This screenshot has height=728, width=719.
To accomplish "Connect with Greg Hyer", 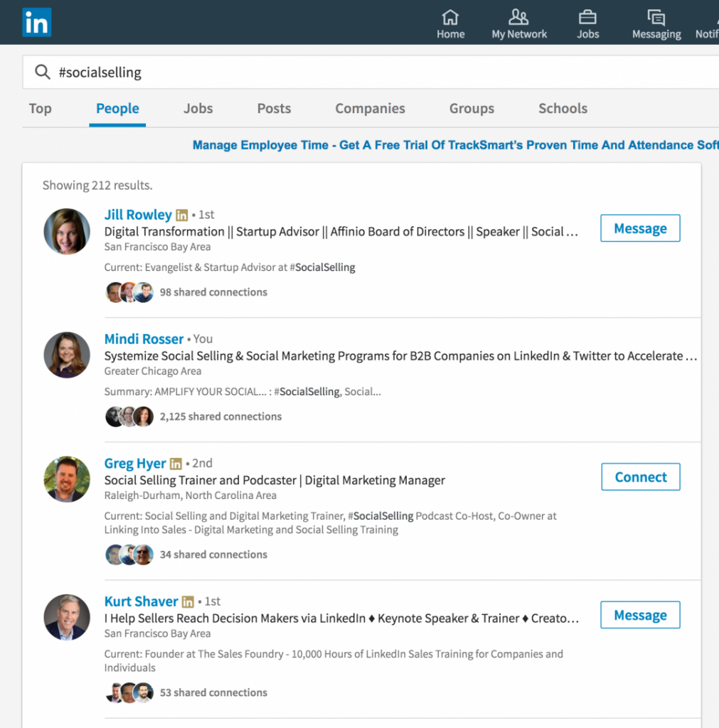I will click(x=640, y=476).
